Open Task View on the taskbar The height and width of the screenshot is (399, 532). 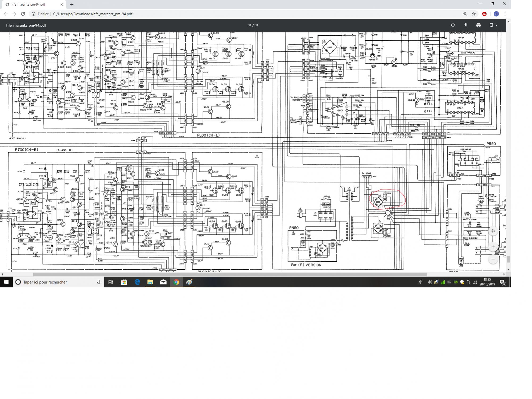point(111,282)
